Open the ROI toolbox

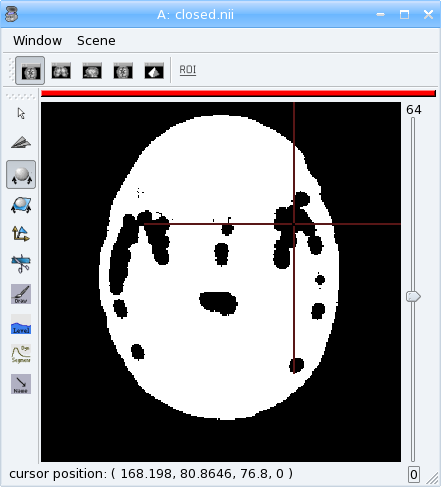click(x=188, y=70)
